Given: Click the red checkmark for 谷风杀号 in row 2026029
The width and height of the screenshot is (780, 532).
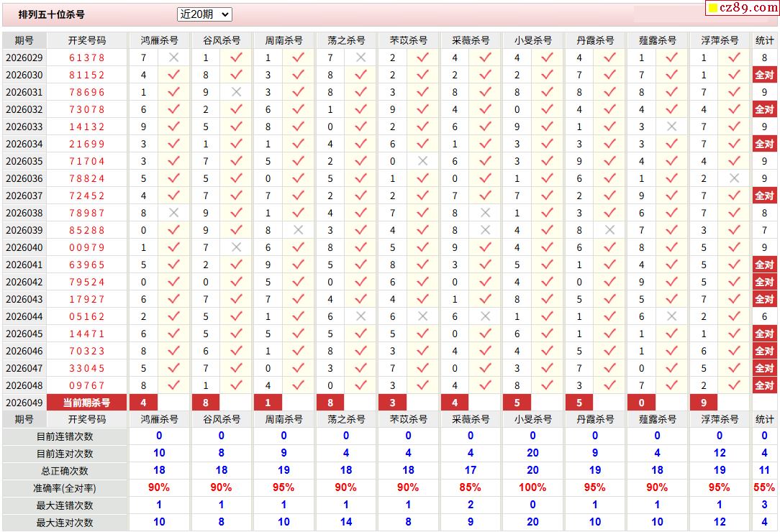Looking at the screenshot, I should point(236,58).
